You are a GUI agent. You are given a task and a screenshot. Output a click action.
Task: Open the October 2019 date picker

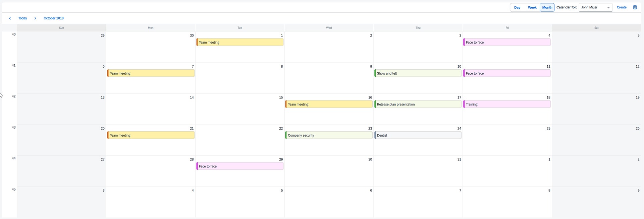(x=54, y=18)
